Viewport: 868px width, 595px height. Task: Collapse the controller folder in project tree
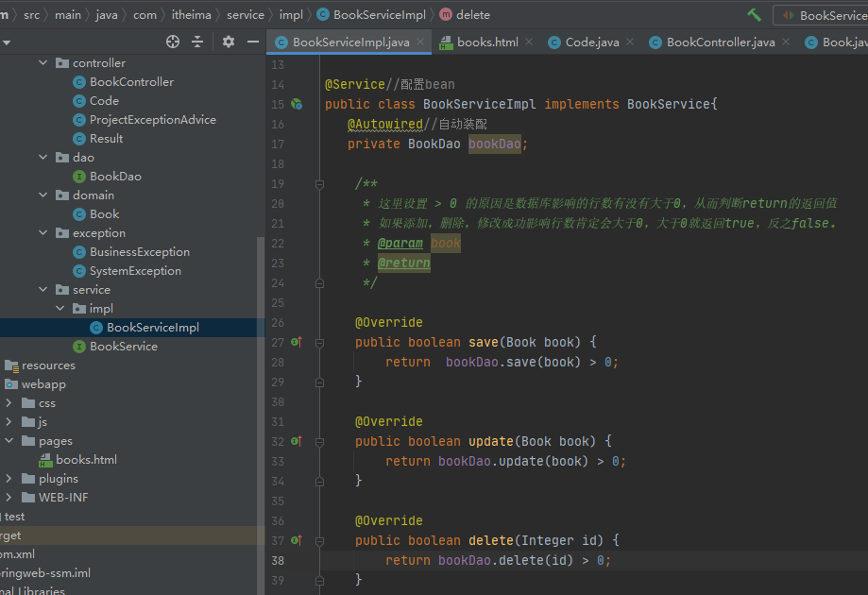click(x=43, y=63)
